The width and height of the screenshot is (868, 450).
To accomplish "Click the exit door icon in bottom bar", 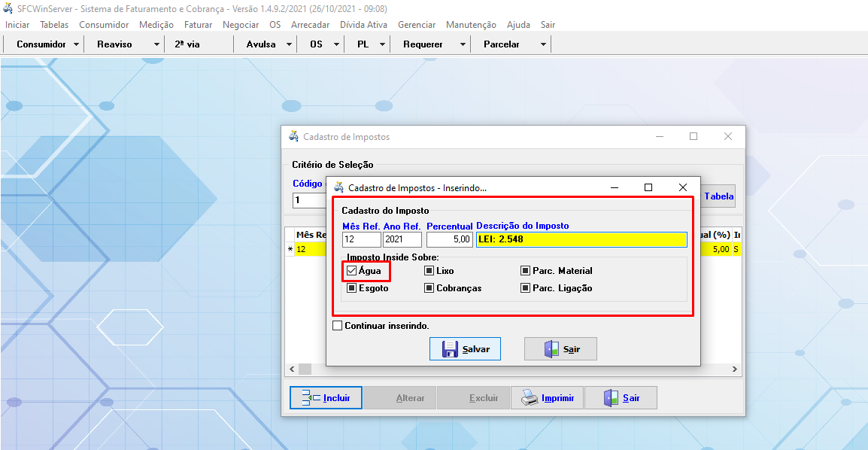I will coord(611,398).
